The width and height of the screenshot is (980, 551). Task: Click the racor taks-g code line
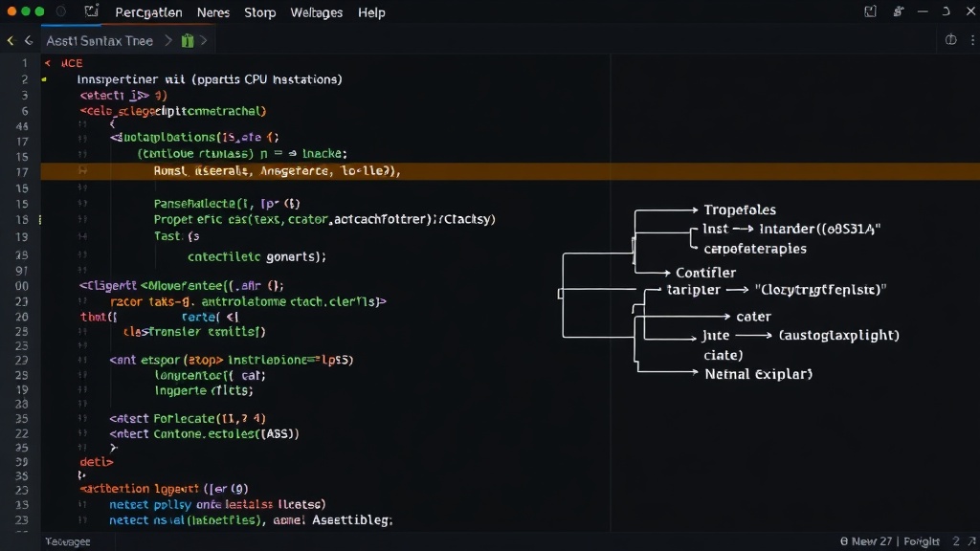pyautogui.click(x=248, y=301)
